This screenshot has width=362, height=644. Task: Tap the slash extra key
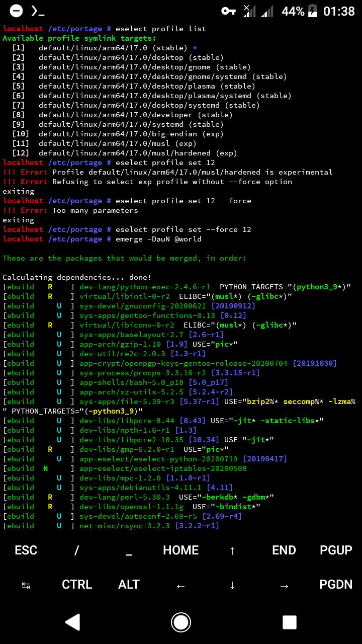(77, 550)
